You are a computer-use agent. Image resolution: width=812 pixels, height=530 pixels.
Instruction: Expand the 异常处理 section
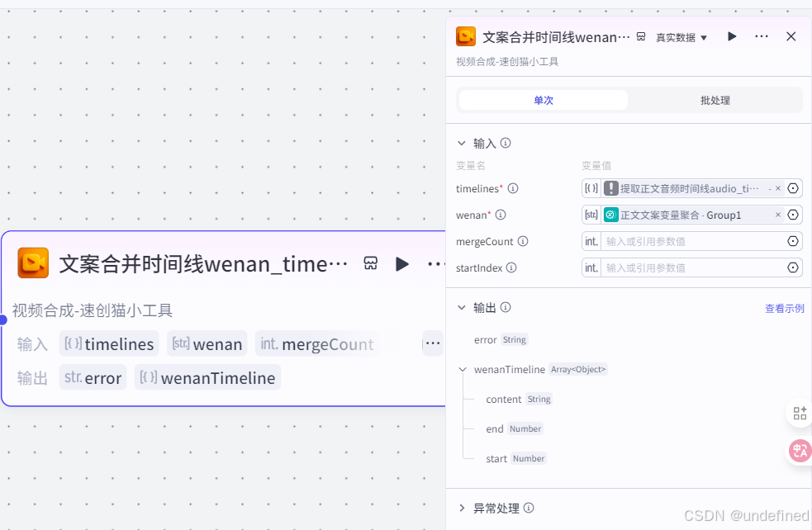tap(462, 509)
